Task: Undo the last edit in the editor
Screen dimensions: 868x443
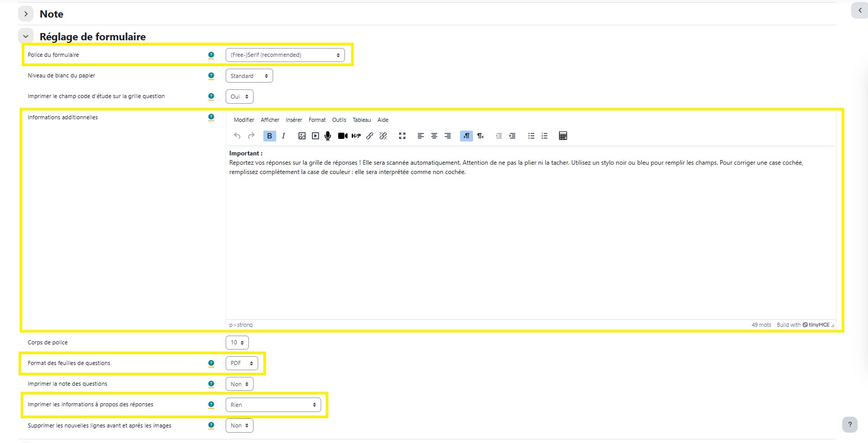Action: click(237, 136)
